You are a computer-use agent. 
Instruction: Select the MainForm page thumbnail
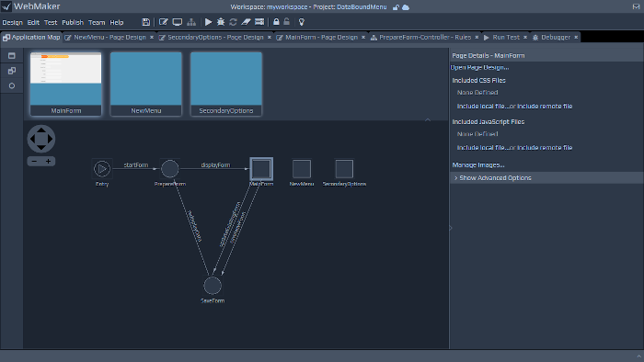65,84
